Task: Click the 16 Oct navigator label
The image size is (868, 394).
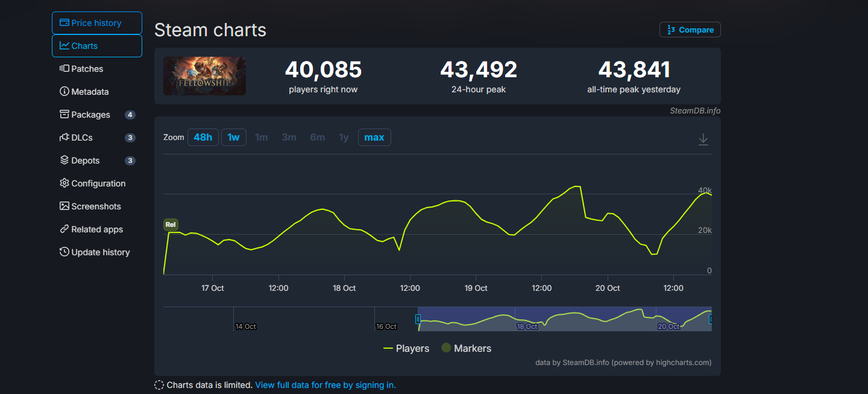Action: tap(386, 326)
